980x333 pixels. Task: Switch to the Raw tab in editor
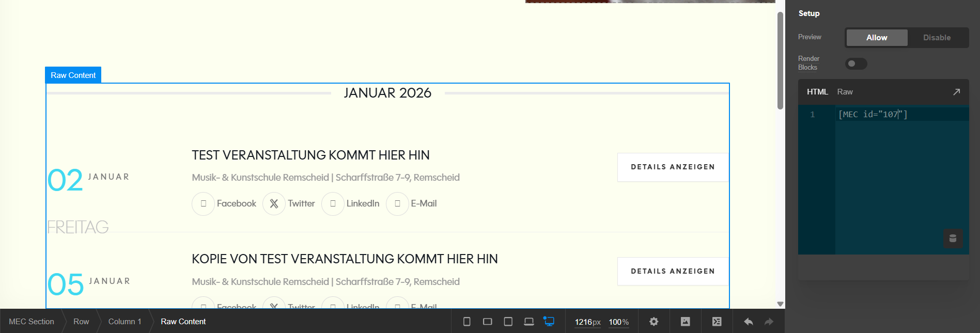(845, 92)
